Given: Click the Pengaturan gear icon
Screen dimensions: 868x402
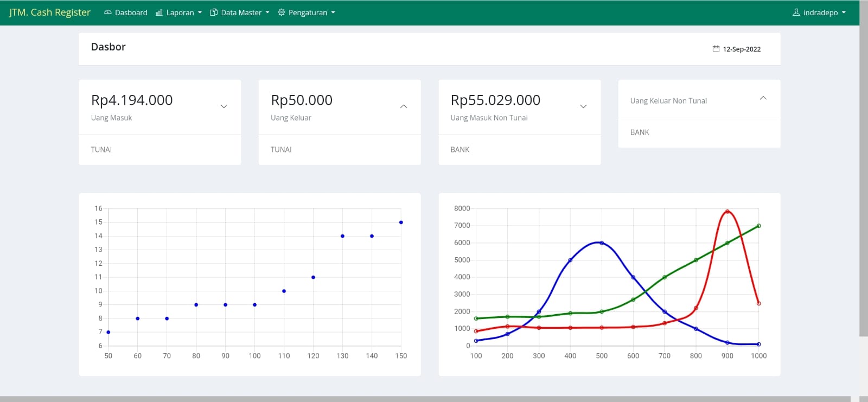Looking at the screenshot, I should [281, 12].
